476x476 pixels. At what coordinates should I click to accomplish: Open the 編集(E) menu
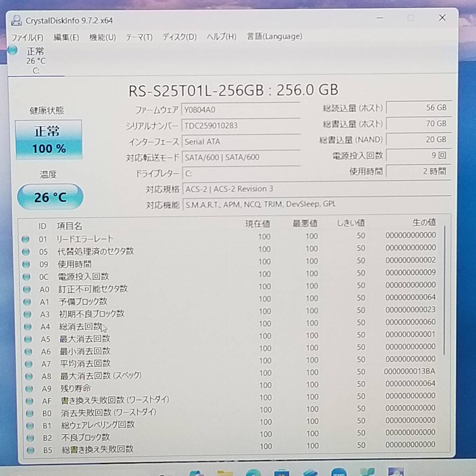point(66,37)
